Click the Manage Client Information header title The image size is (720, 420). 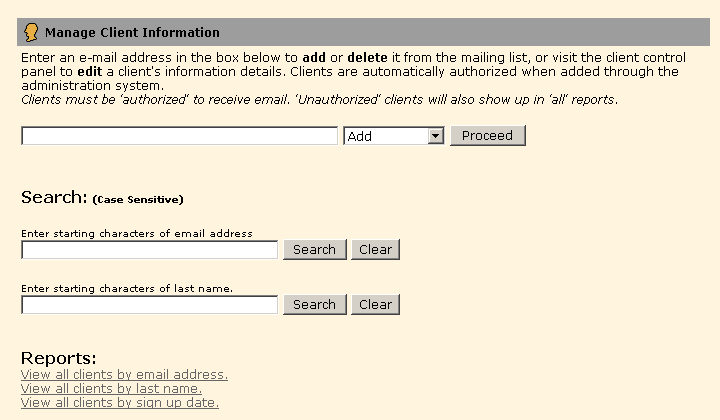132,33
